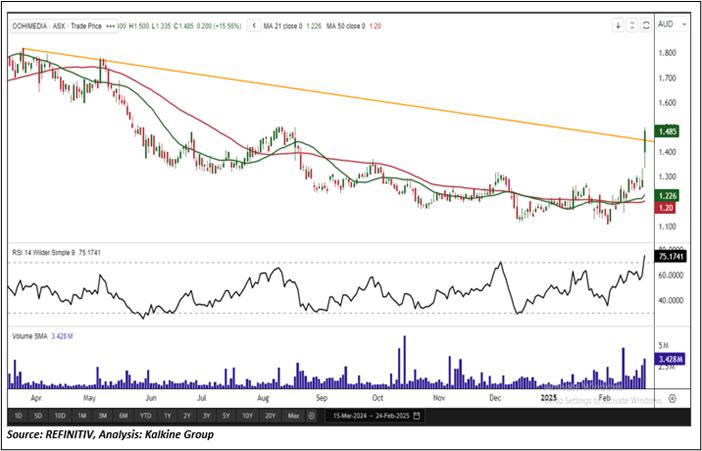
Task: Select the 1D time range
Action: [18, 416]
